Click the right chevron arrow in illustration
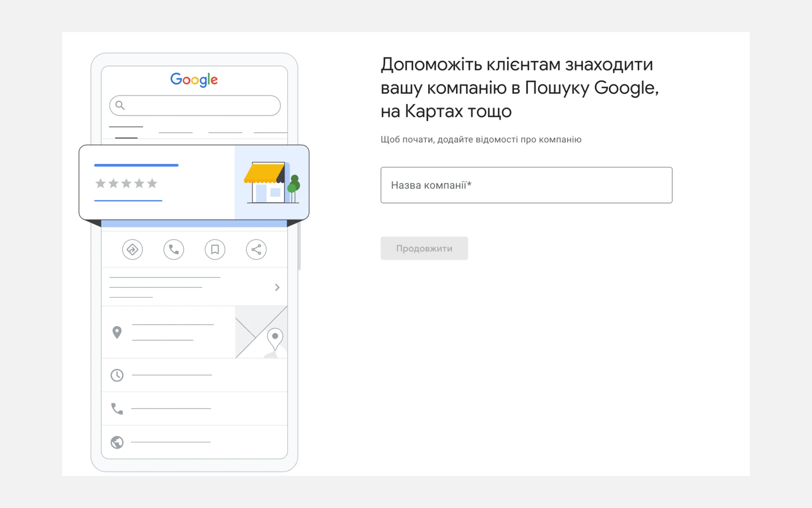 [277, 287]
